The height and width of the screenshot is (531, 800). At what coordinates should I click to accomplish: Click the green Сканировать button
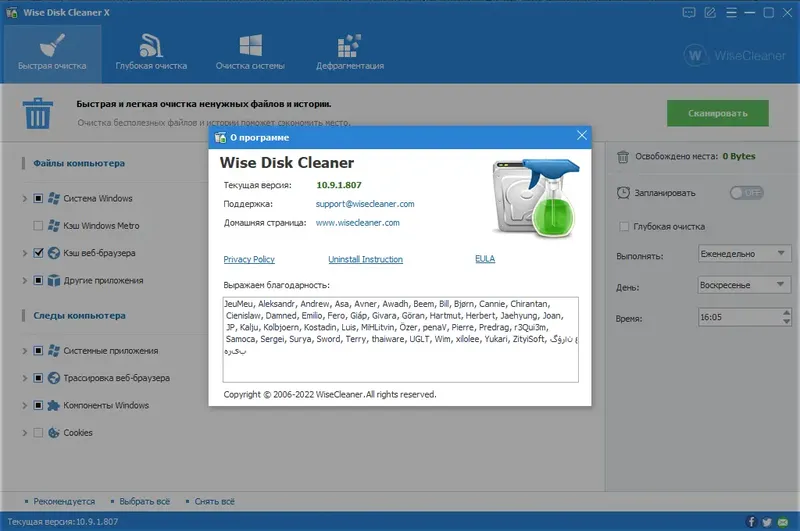coord(717,113)
